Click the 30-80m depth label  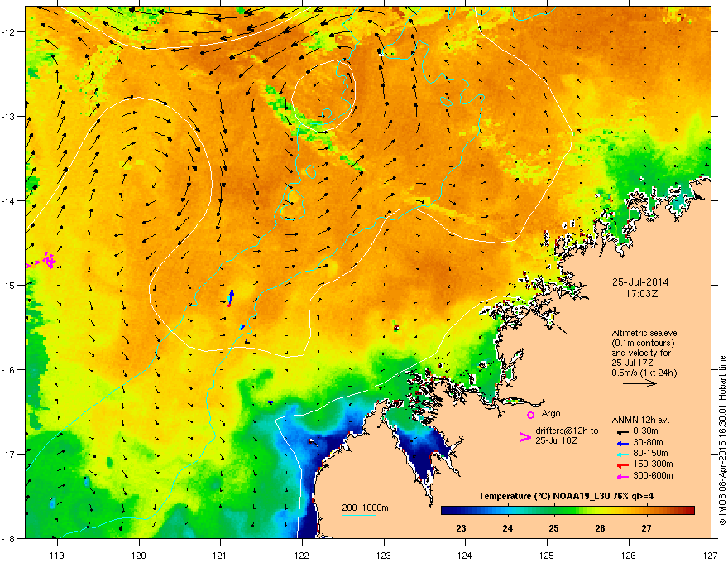pyautogui.click(x=648, y=443)
